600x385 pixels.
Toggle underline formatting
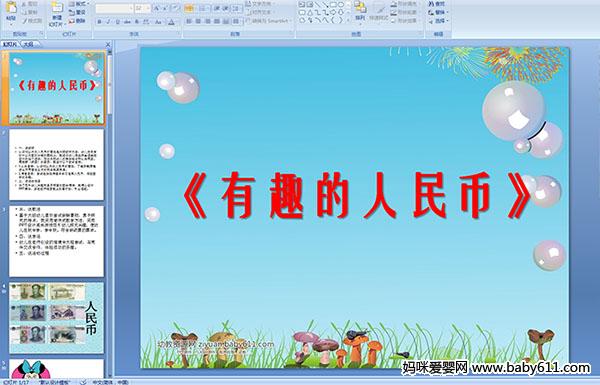(x=117, y=22)
